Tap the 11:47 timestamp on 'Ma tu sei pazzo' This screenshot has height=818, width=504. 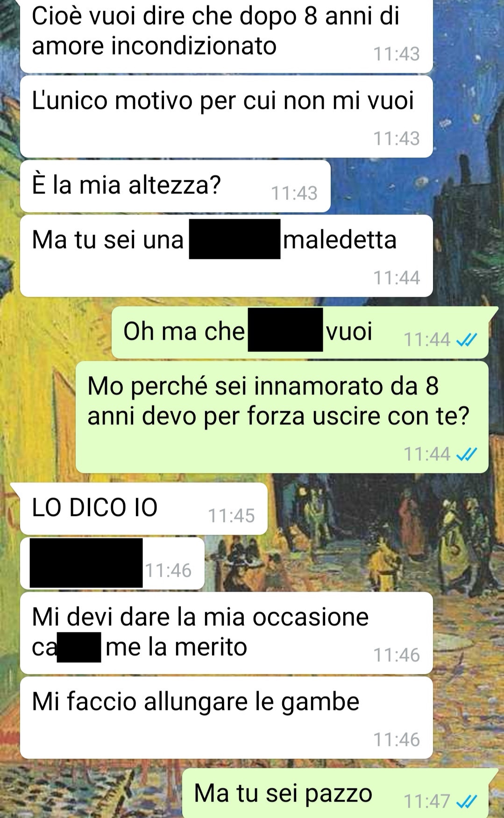tap(427, 802)
